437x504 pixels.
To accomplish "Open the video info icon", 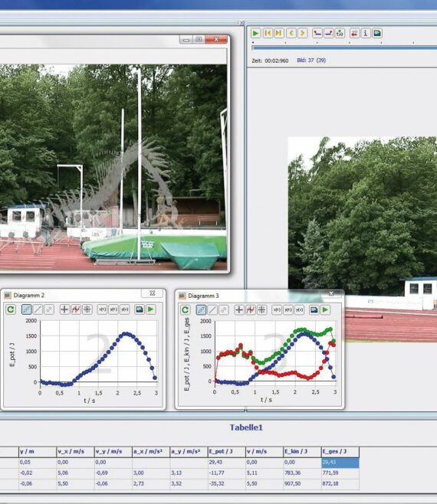I will click(366, 33).
